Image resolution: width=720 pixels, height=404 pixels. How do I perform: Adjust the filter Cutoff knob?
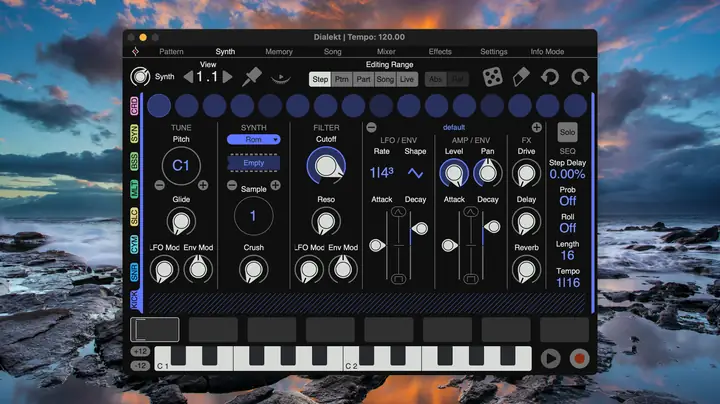[326, 166]
